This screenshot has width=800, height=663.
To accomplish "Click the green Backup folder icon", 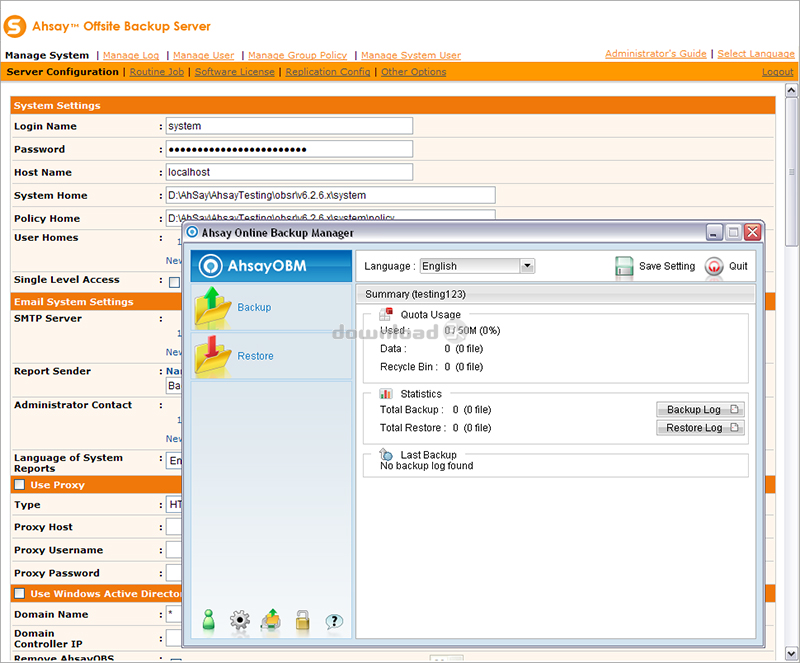I will click(x=212, y=307).
